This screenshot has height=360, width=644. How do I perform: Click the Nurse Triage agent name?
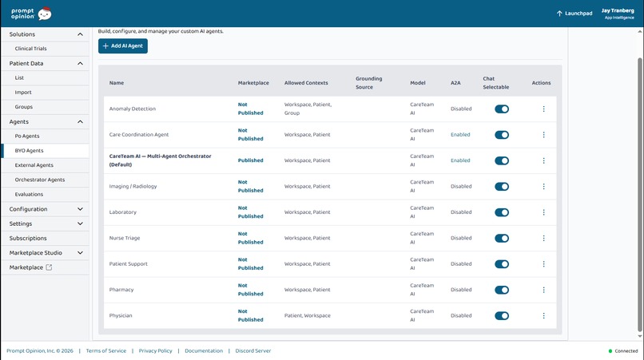[125, 238]
